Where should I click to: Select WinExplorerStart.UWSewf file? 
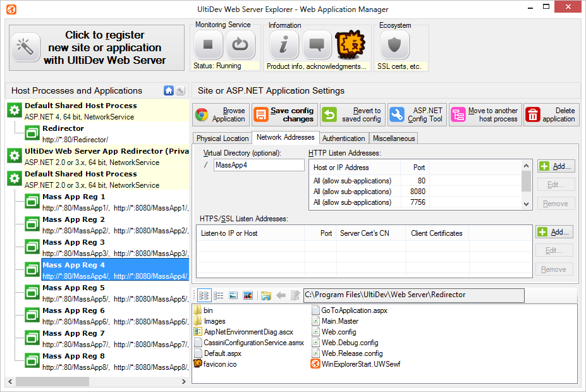tap(356, 364)
